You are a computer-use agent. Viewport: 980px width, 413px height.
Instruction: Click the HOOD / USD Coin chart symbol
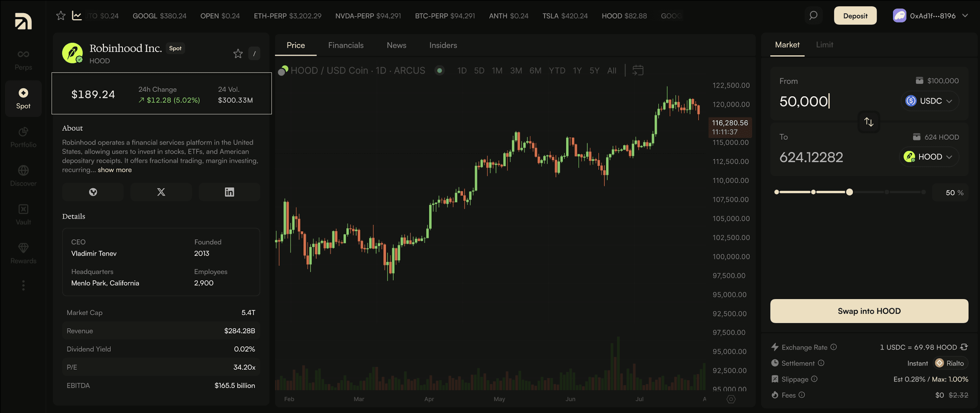(358, 70)
